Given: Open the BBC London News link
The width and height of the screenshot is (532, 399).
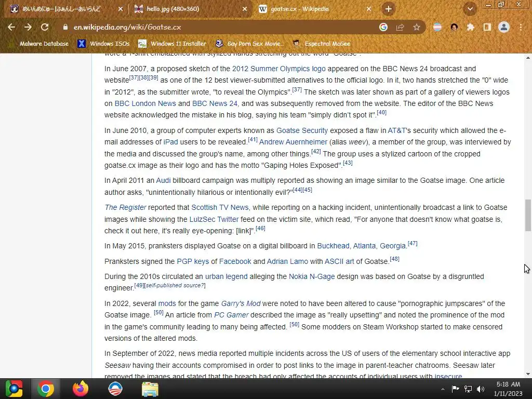Looking at the screenshot, I should [x=145, y=103].
